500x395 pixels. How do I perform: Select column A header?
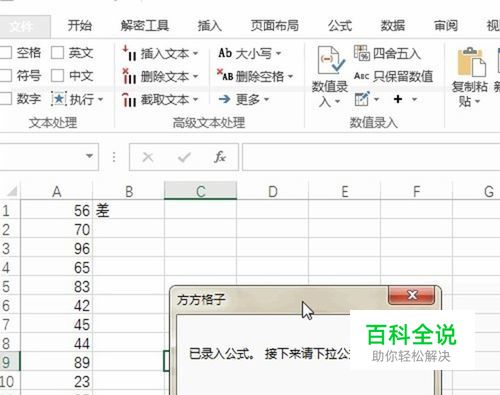57,191
